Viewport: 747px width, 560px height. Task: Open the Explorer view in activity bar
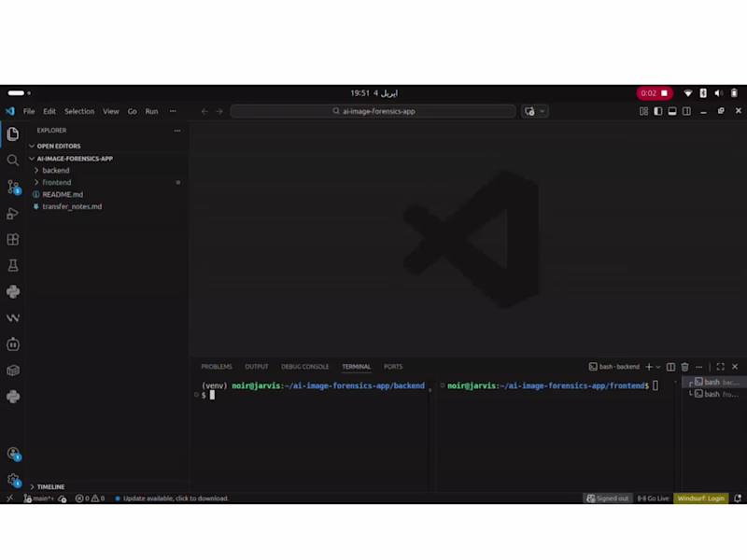(x=13, y=133)
